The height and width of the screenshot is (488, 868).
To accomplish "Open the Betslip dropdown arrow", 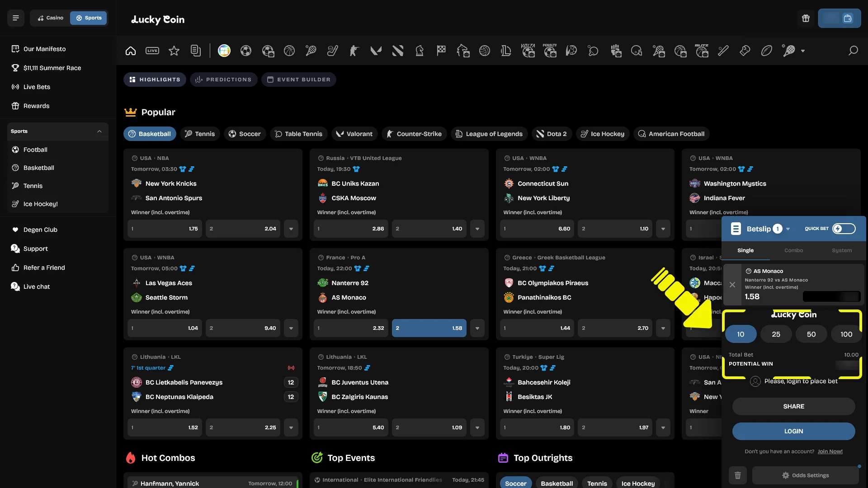I will point(788,229).
